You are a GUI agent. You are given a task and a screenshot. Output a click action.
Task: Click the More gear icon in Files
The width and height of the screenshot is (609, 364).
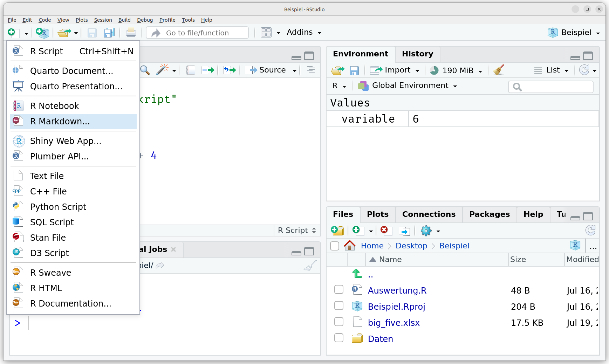(x=426, y=231)
